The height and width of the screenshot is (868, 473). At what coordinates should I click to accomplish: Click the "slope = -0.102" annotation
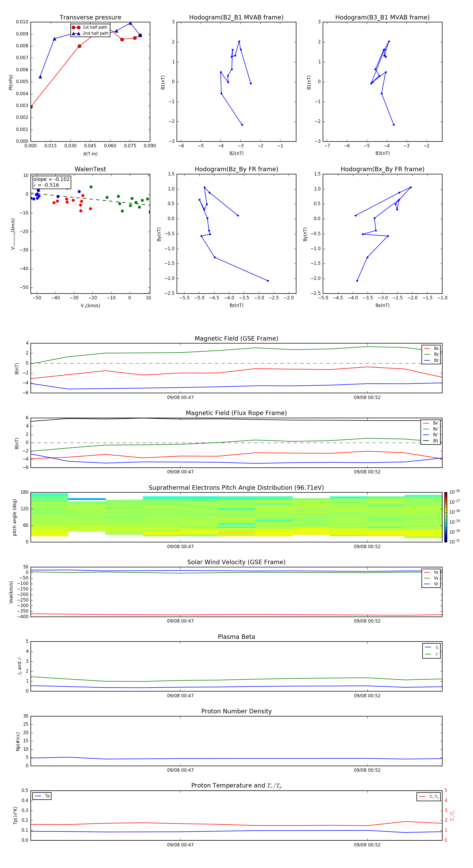[x=52, y=179]
